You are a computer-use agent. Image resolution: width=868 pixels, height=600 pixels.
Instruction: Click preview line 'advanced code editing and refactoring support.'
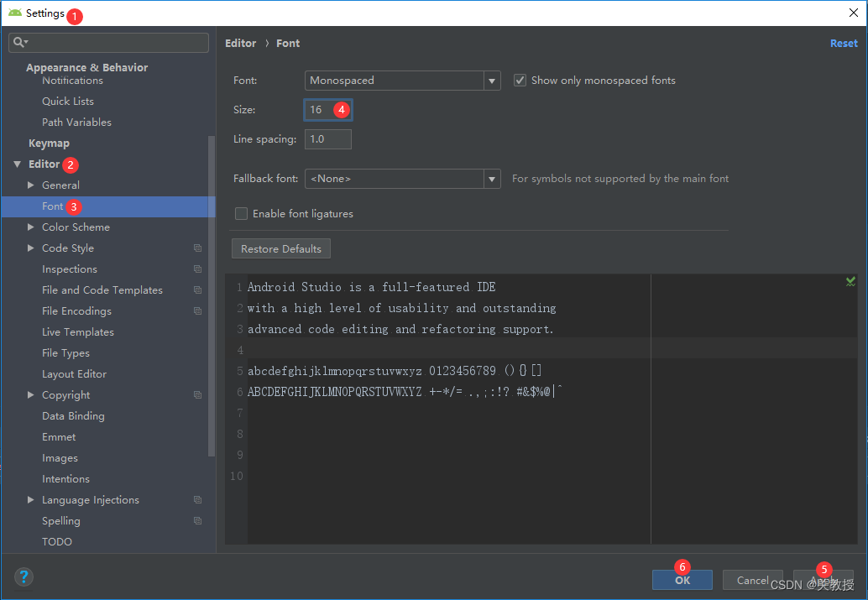[x=400, y=329]
